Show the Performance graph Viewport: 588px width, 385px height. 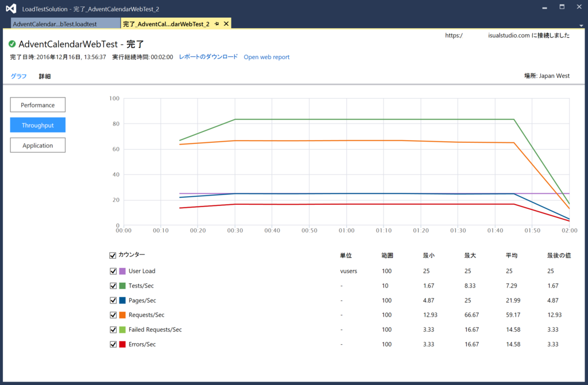37,105
